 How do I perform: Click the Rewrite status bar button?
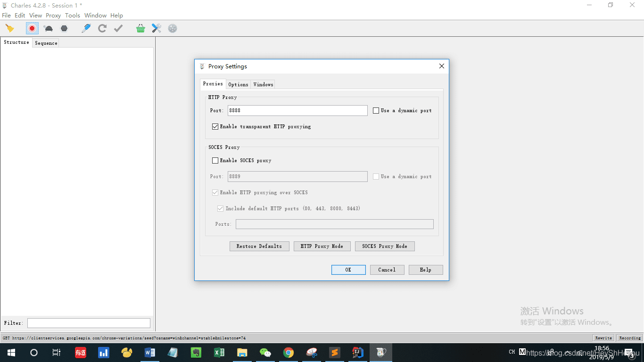coord(603,338)
